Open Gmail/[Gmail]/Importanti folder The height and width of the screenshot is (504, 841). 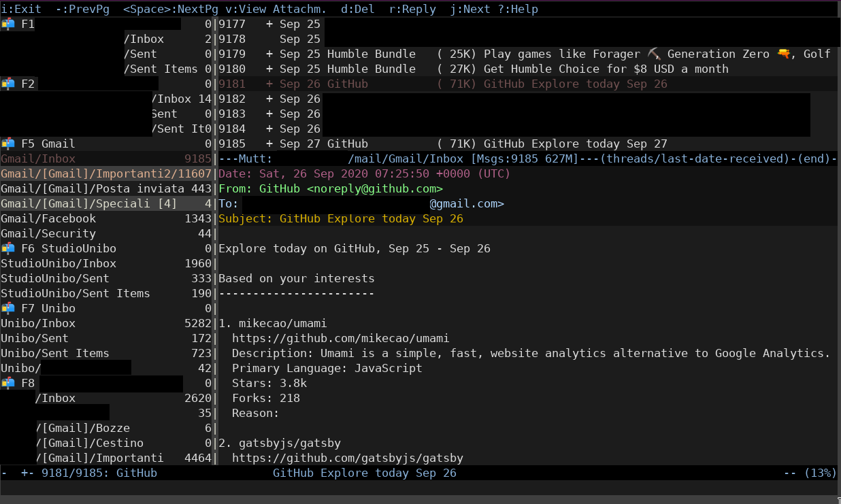point(106,174)
